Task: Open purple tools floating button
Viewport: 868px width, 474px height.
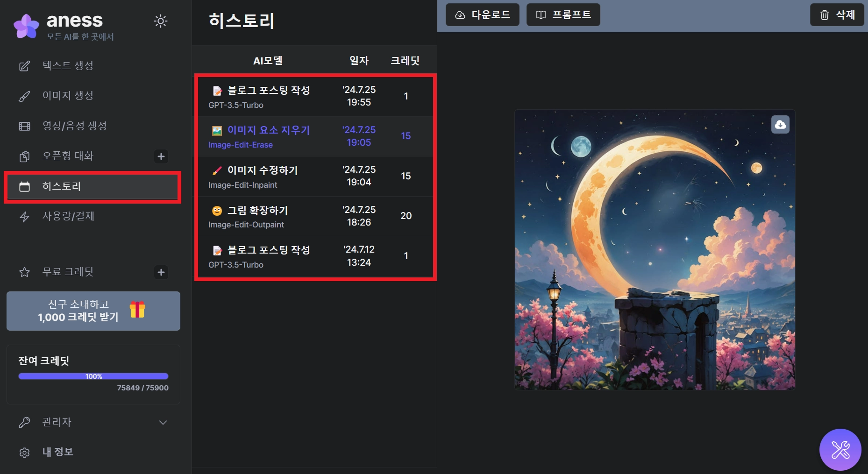Action: click(840, 450)
